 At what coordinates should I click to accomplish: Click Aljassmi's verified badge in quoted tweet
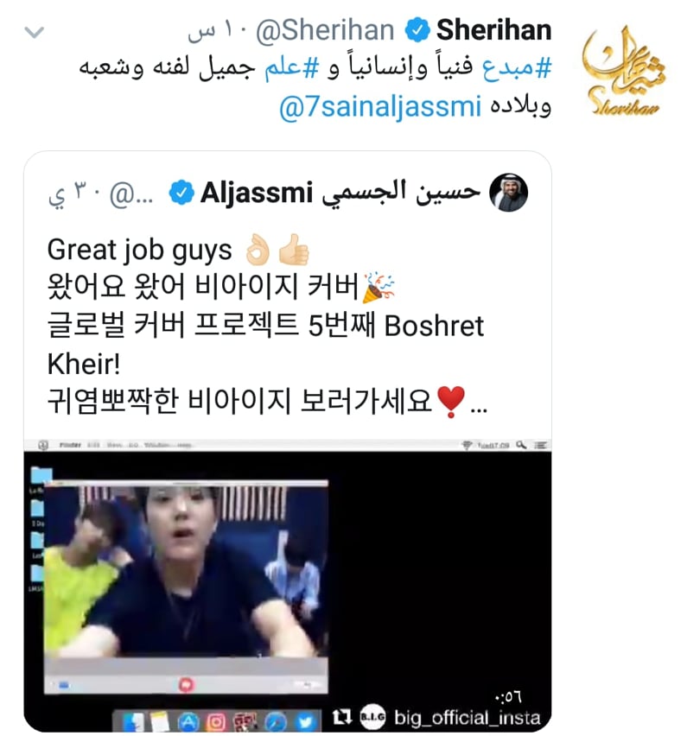[181, 193]
